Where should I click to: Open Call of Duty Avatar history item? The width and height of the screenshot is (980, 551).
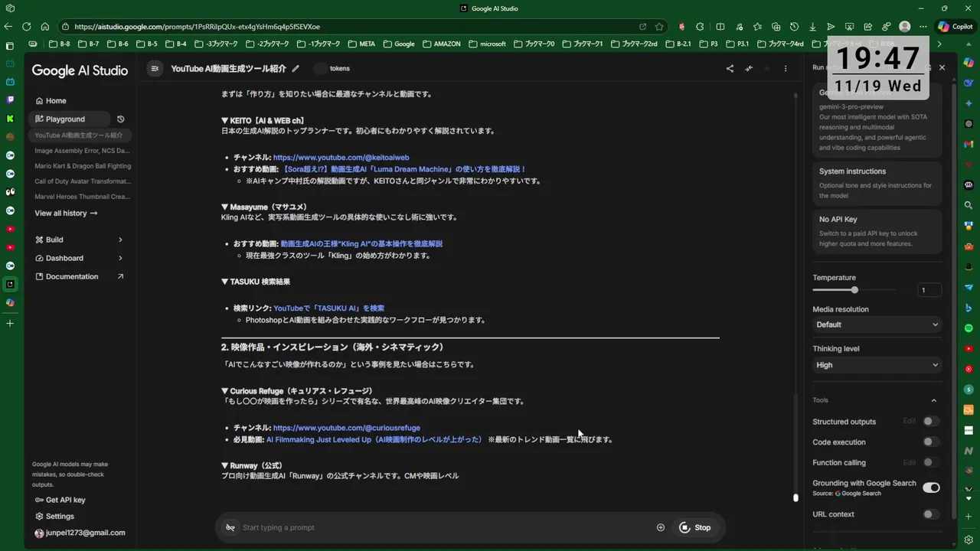82,181
